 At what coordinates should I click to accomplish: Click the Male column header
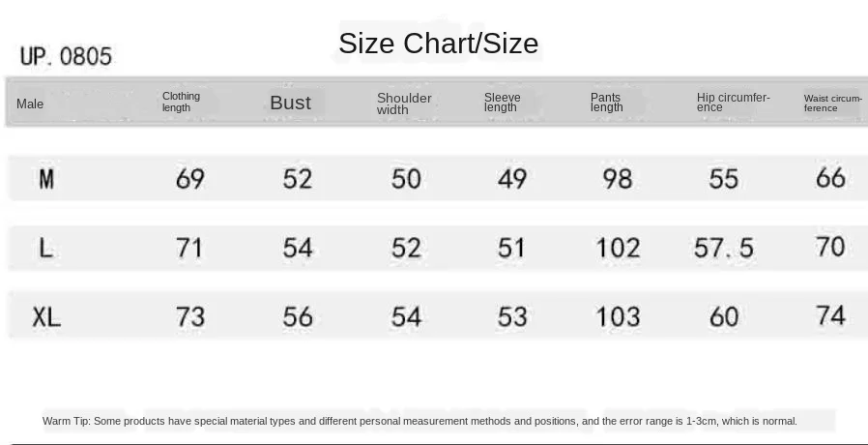coord(30,104)
